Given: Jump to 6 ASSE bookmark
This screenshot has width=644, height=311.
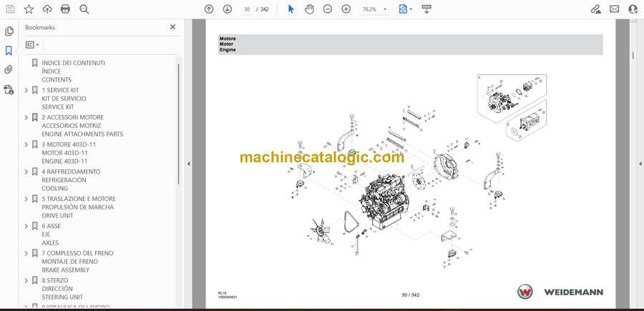Looking at the screenshot, I should 51,235.
